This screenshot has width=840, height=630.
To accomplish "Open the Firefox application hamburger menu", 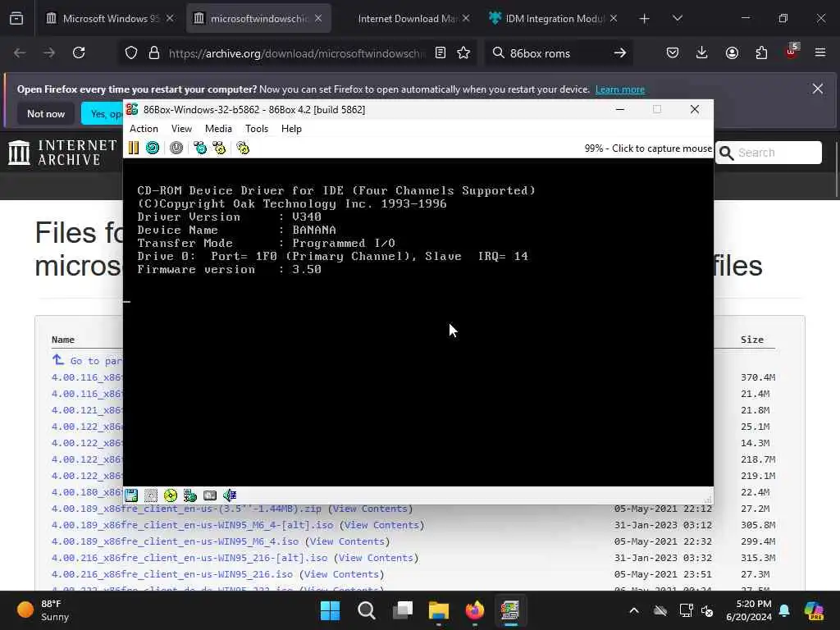I will pos(820,52).
